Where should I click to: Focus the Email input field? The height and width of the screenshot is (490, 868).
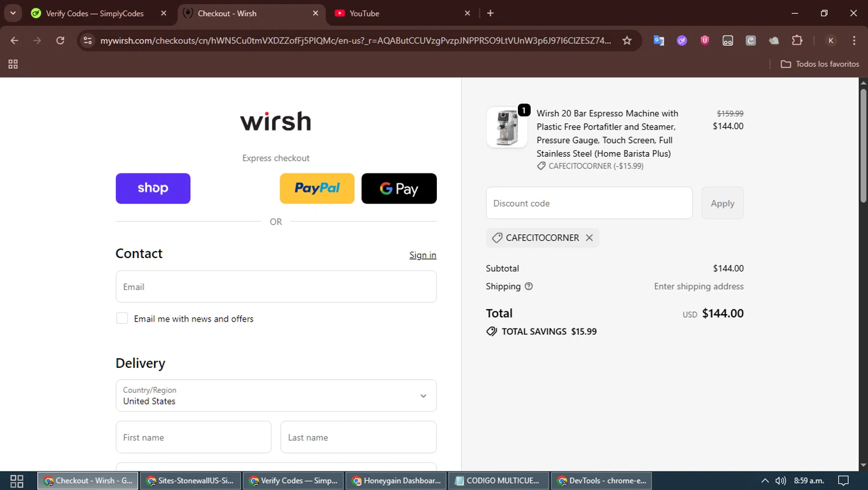pos(276,286)
